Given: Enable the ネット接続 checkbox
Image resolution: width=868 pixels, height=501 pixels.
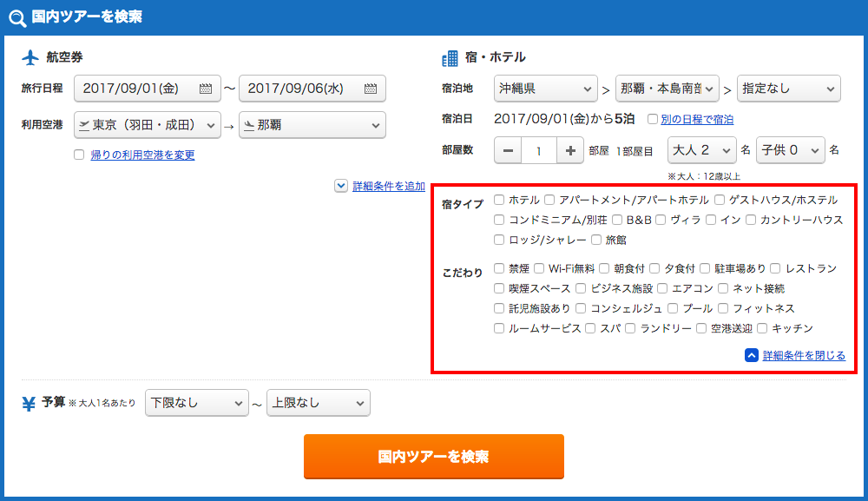Looking at the screenshot, I should 723,288.
